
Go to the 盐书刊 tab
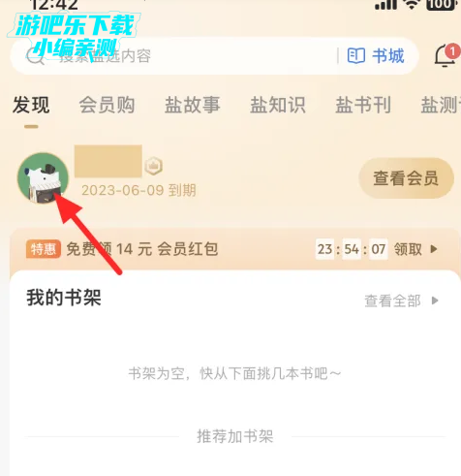[x=363, y=105]
